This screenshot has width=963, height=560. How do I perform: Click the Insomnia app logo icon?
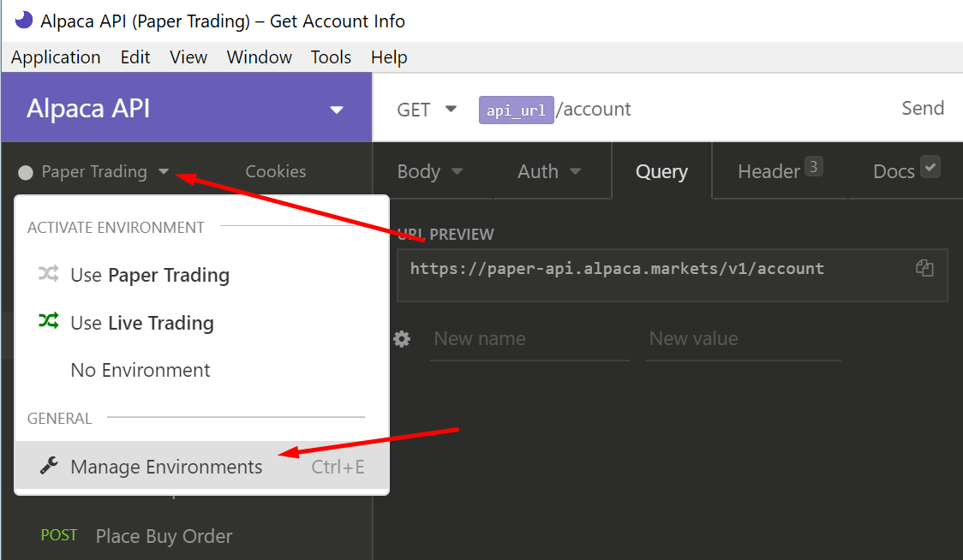click(24, 21)
